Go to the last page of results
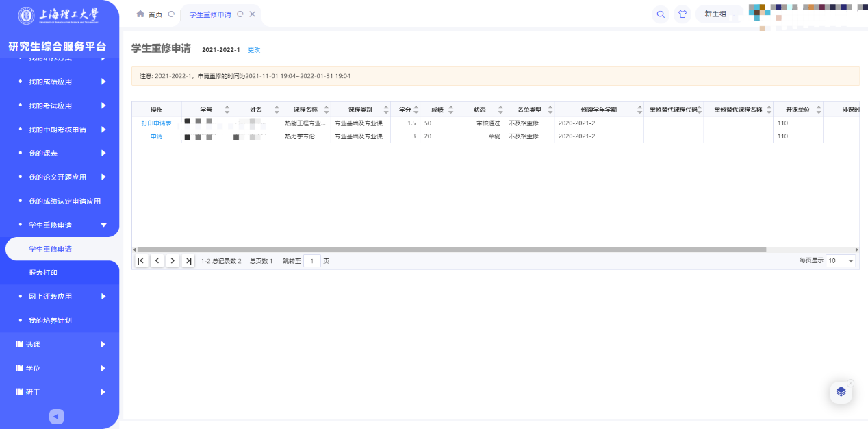 [188, 261]
